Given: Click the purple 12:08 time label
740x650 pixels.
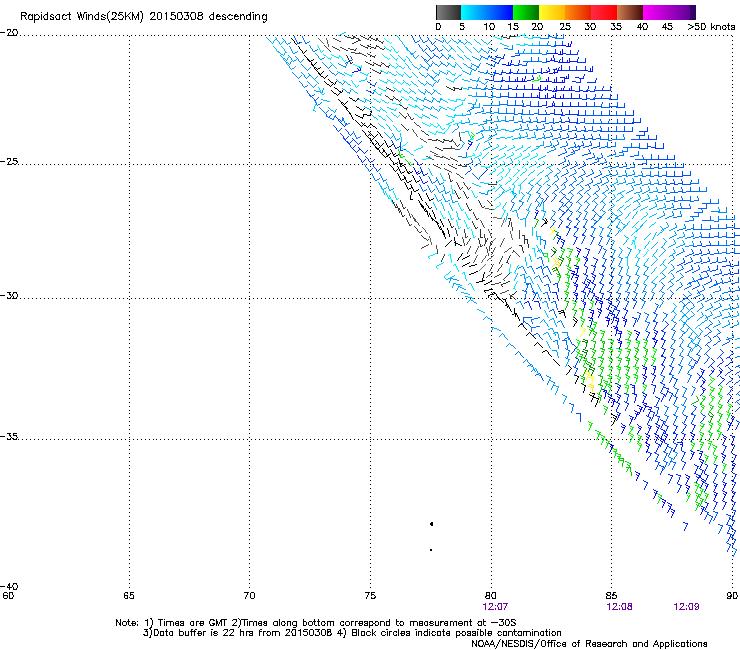Looking at the screenshot, I should coord(619,607).
